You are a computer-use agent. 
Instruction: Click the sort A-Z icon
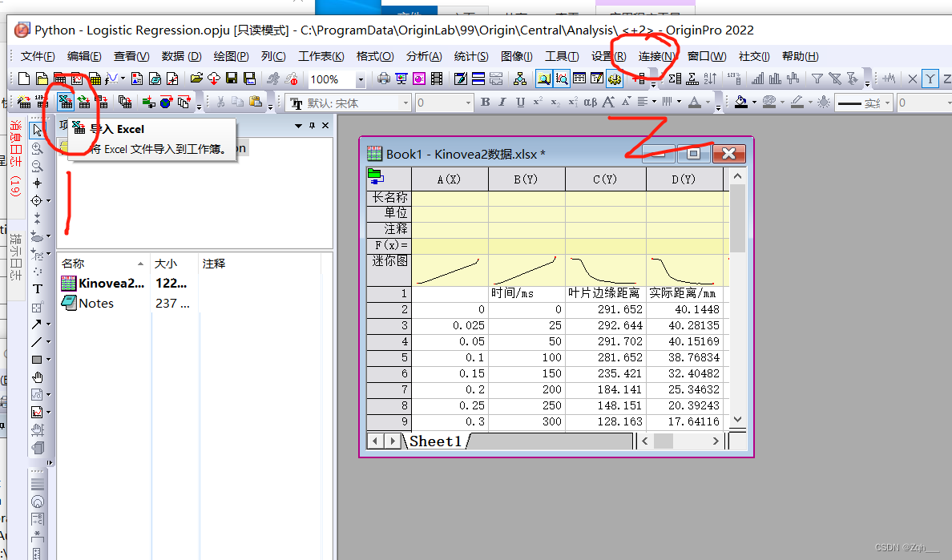710,79
